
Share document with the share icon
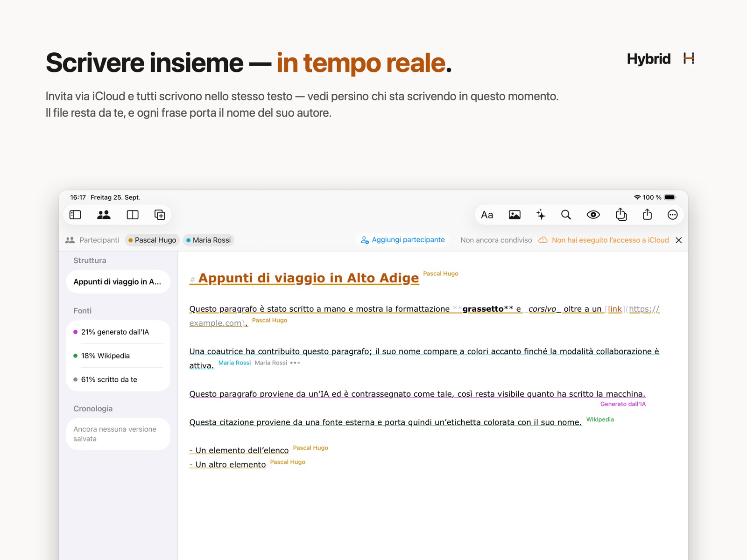point(647,214)
